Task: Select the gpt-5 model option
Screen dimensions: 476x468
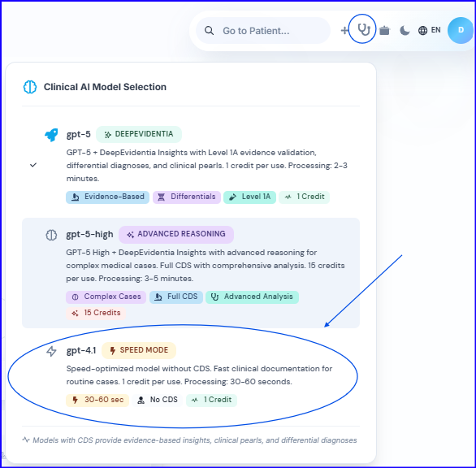Action: pyautogui.click(x=191, y=165)
